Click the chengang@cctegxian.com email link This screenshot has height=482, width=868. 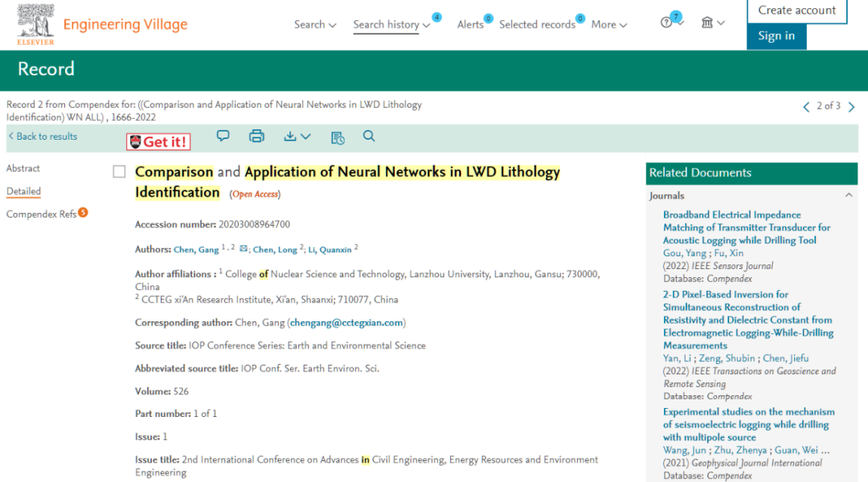point(346,323)
